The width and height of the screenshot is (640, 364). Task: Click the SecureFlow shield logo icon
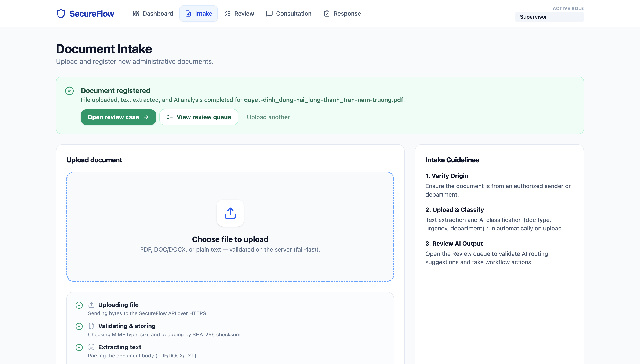click(61, 14)
